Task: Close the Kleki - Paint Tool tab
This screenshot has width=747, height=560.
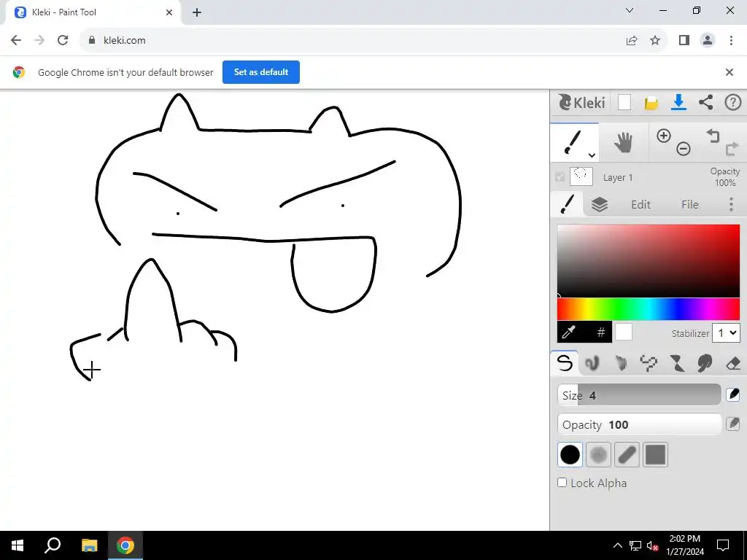Action: coord(169,12)
